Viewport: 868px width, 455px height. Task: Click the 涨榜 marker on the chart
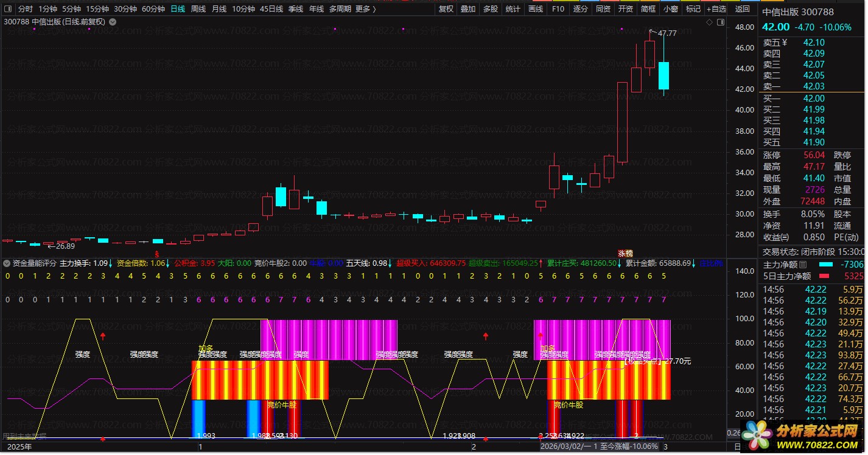[626, 253]
